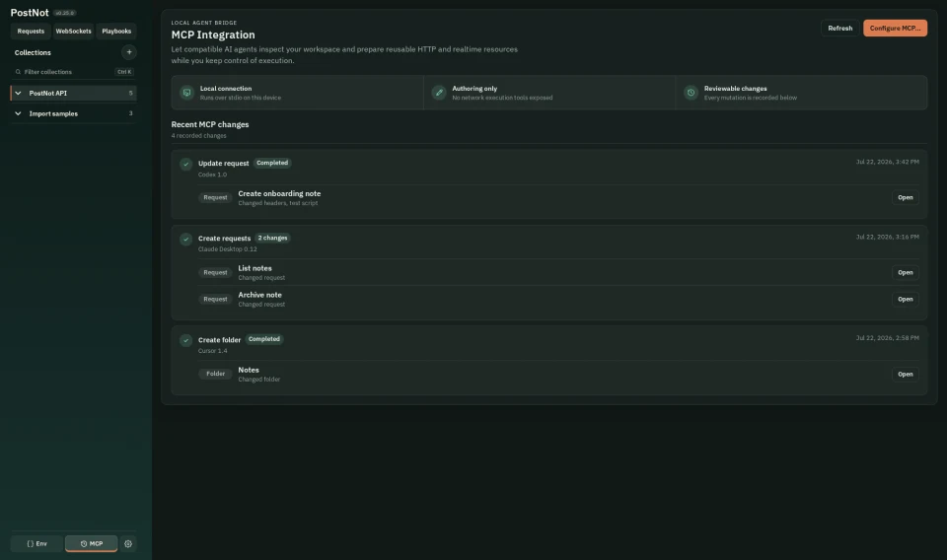Click the Reviewable changes clock icon
947x560 pixels.
(x=691, y=93)
